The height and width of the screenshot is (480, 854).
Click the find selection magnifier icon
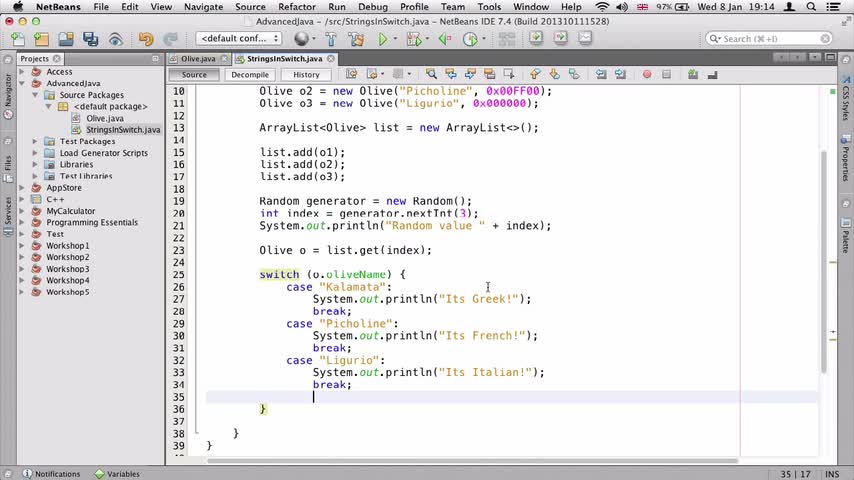click(x=431, y=74)
